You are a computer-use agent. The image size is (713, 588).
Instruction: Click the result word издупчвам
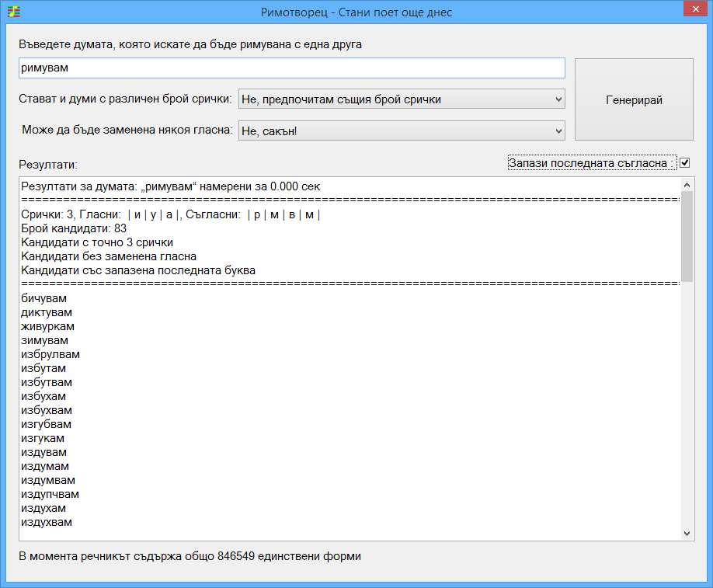pyautogui.click(x=50, y=494)
